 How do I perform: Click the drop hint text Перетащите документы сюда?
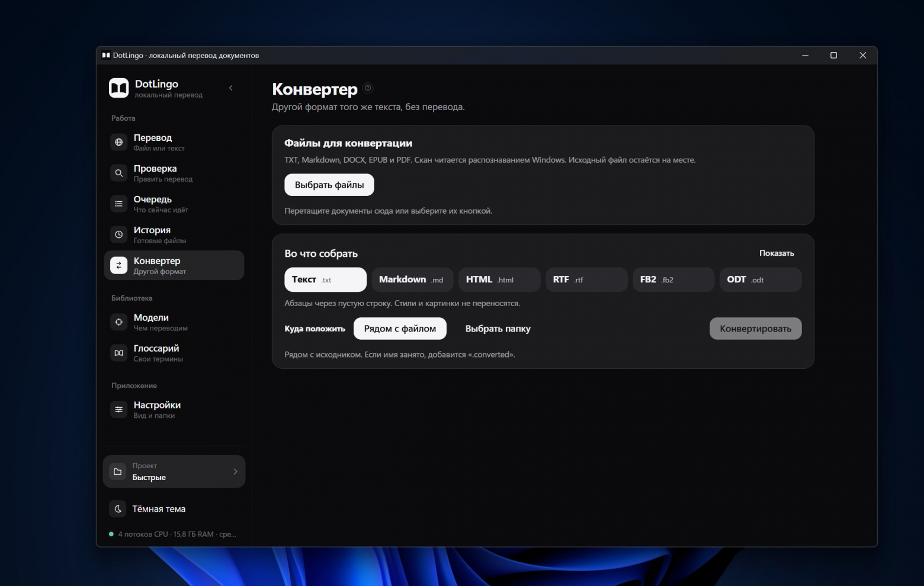click(x=389, y=211)
